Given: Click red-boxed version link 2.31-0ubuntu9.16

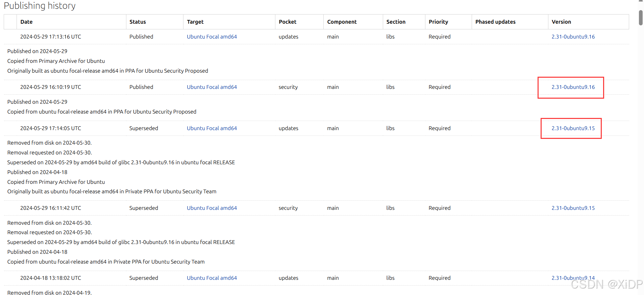Looking at the screenshot, I should coord(573,87).
